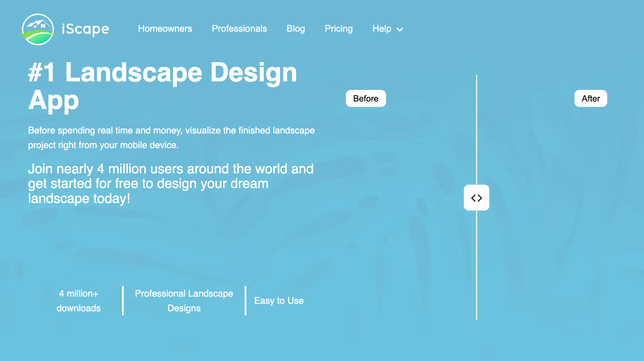Open the Homeowners page
This screenshot has height=361, width=644.
click(165, 29)
